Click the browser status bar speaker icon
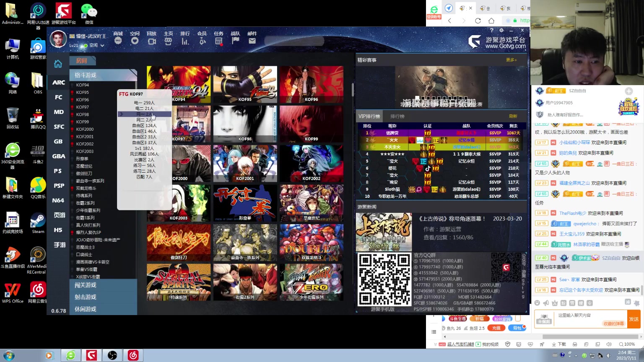The width and height of the screenshot is (644, 362). (609, 344)
